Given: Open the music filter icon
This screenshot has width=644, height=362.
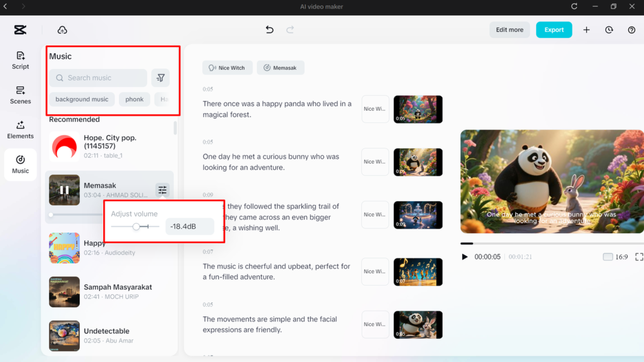Looking at the screenshot, I should [x=160, y=78].
